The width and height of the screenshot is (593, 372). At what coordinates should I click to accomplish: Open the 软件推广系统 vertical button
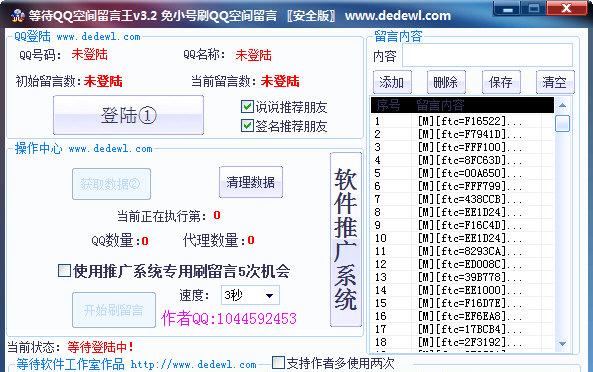click(x=346, y=240)
